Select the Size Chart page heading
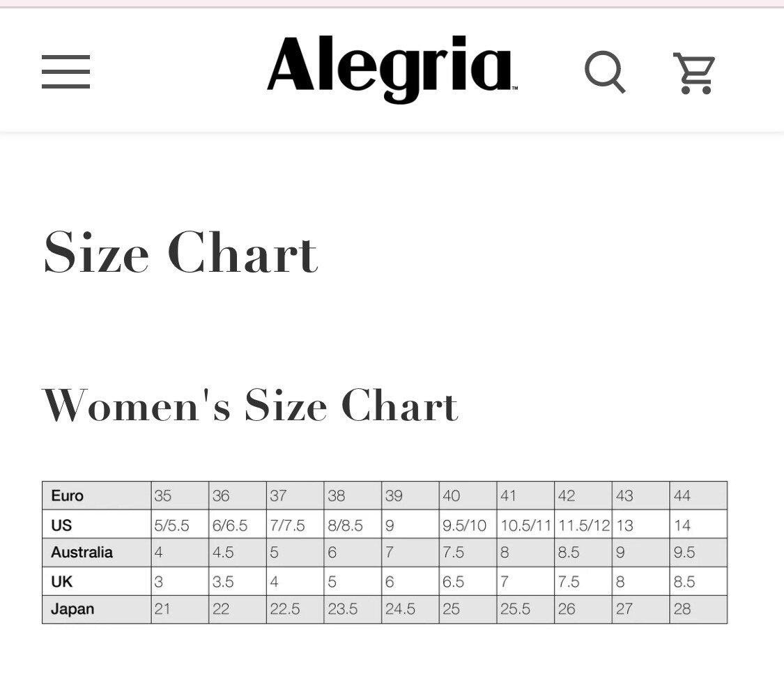 (x=180, y=252)
